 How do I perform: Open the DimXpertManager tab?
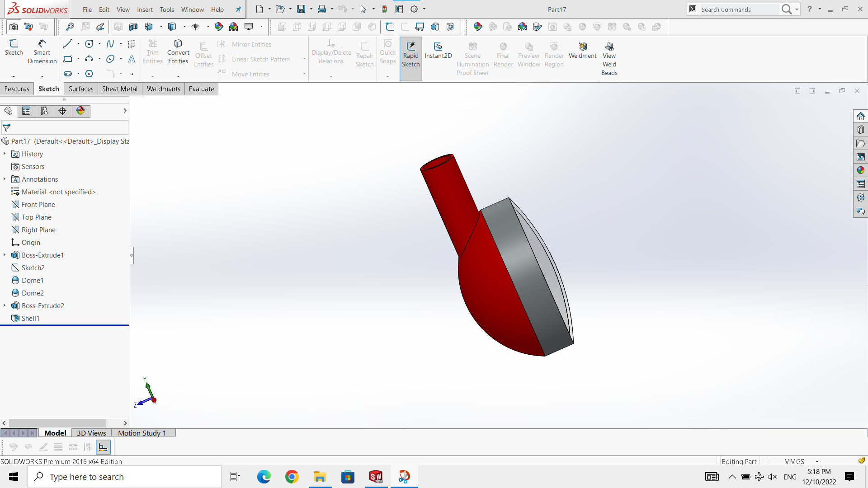62,111
